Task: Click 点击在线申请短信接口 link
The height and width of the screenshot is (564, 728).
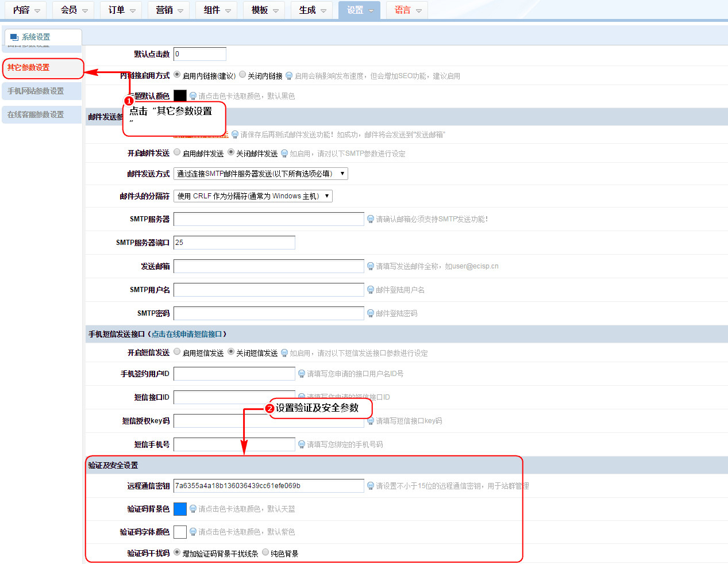Action: coord(187,334)
